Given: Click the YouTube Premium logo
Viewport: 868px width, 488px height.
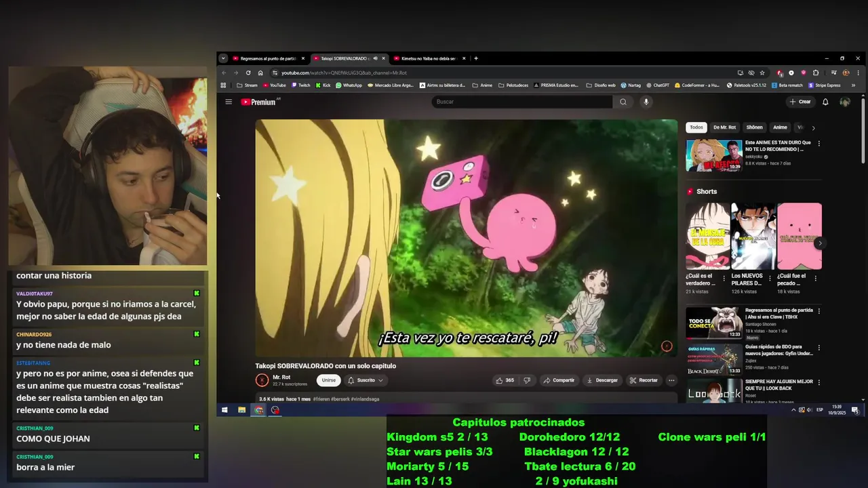Looking at the screenshot, I should (x=260, y=102).
